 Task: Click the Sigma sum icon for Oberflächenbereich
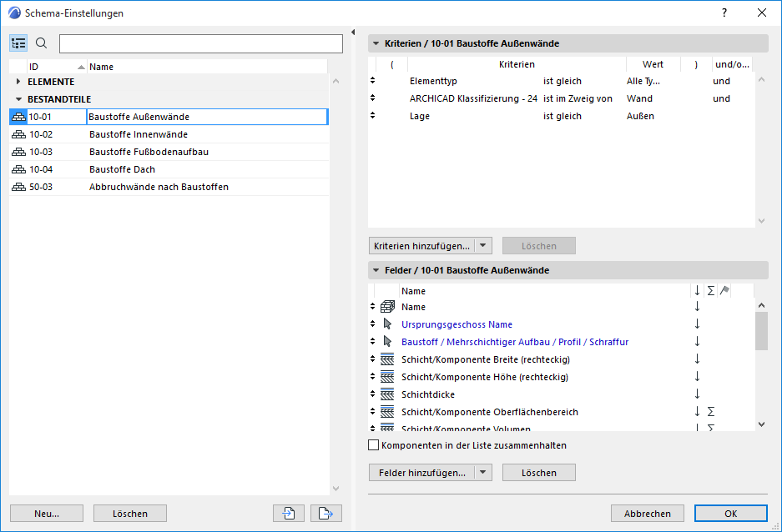pos(710,412)
